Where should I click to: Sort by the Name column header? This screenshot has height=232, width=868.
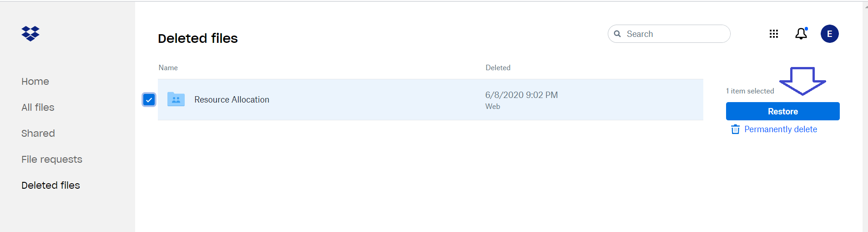click(168, 67)
